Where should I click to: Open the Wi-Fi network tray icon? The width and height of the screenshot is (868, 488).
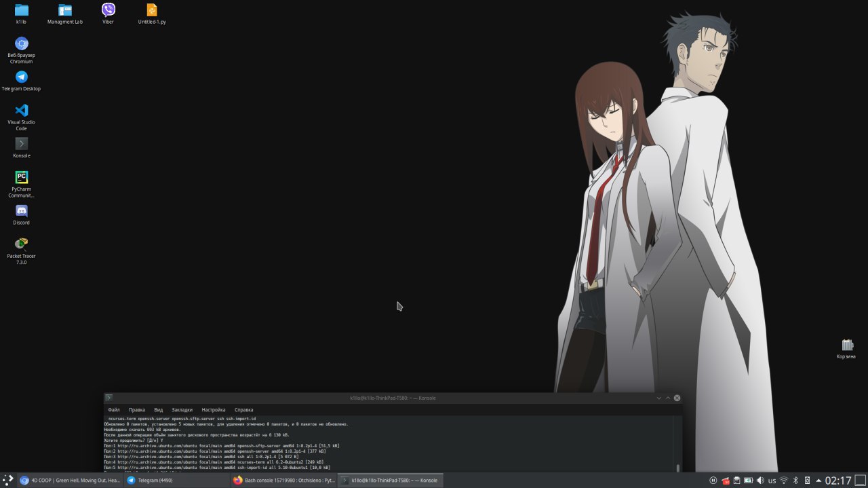(x=784, y=481)
